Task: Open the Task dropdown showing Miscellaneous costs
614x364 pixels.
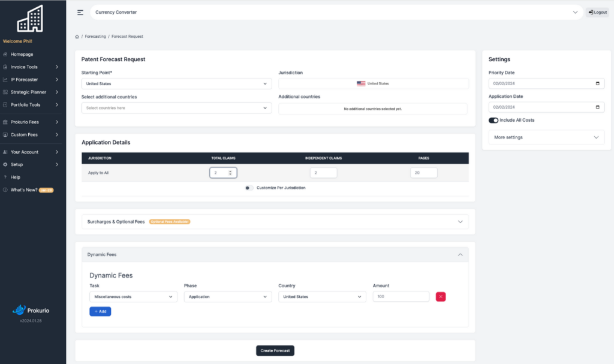Action: 134,297
